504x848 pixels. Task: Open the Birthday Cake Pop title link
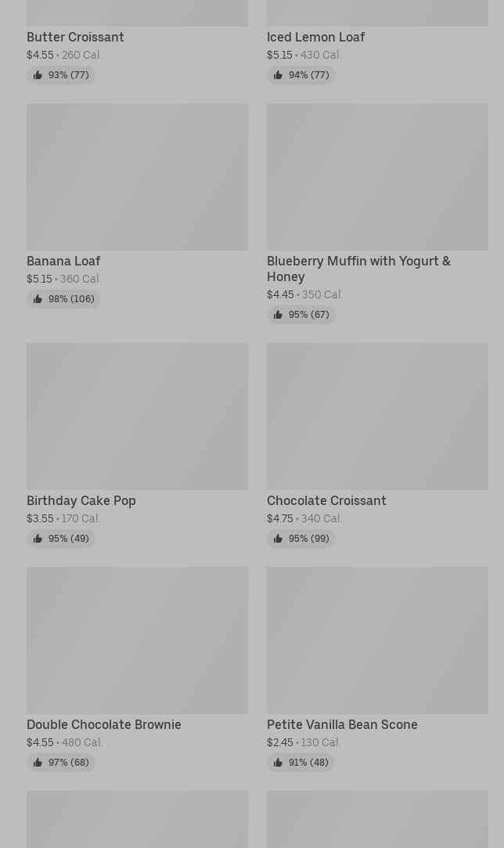pyautogui.click(x=81, y=500)
